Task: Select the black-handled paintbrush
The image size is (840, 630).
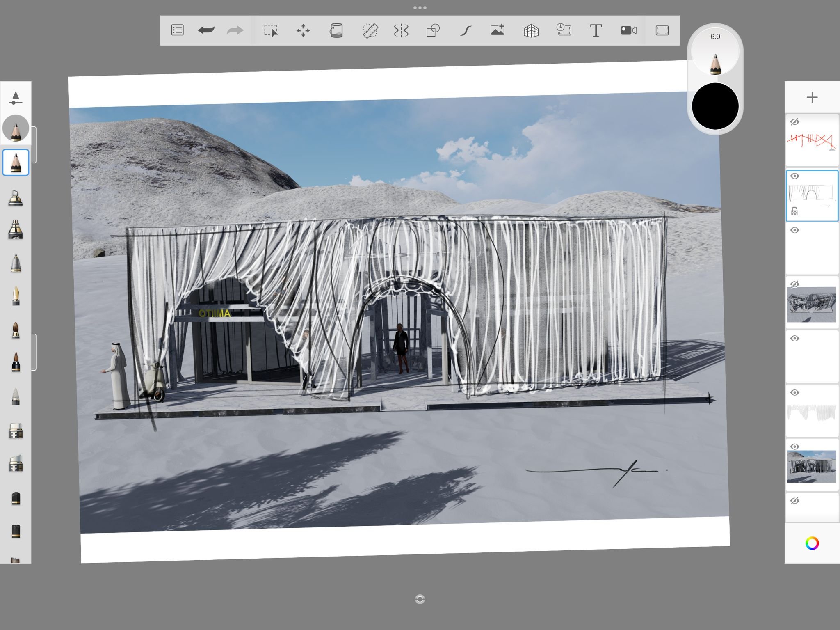Action: [x=16, y=362]
